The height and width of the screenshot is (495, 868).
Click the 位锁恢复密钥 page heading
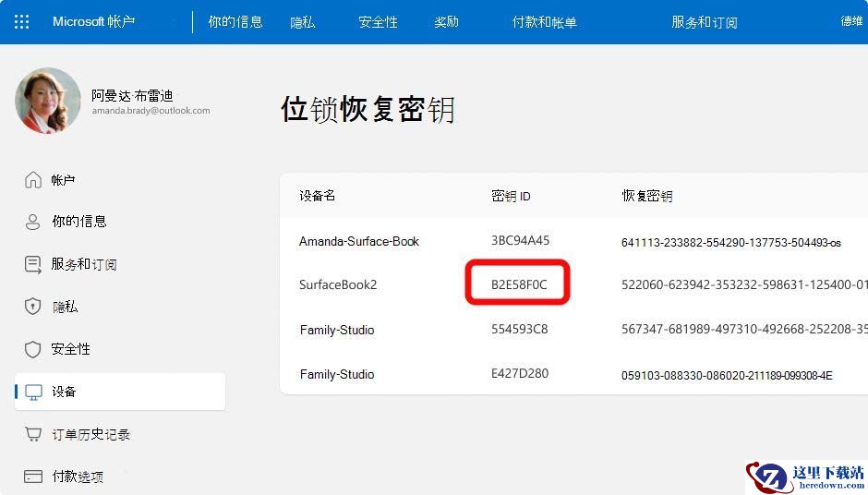tap(368, 109)
